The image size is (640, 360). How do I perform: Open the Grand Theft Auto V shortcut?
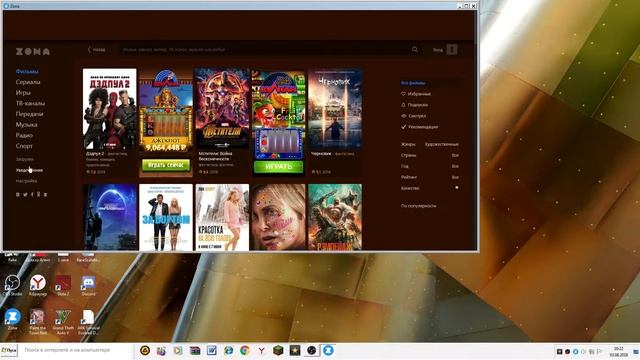[x=63, y=322]
